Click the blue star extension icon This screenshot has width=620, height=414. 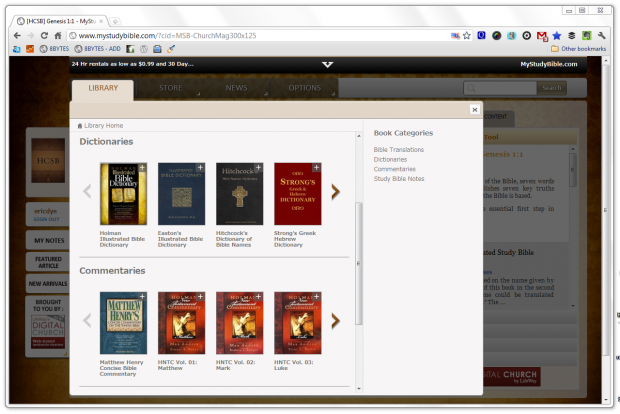click(x=557, y=36)
